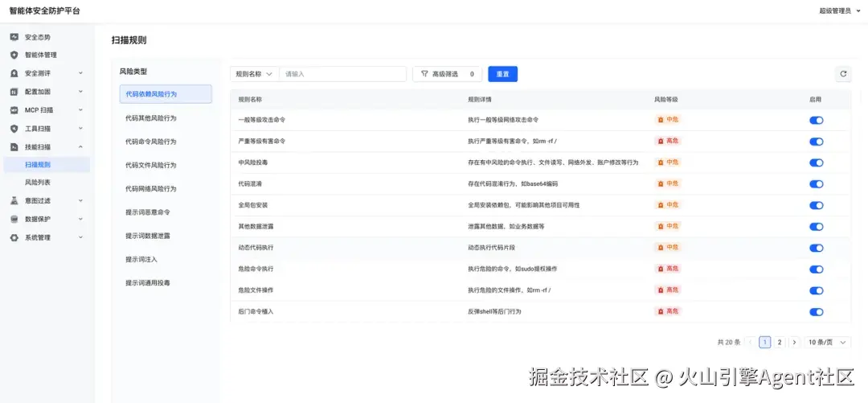
Task: Click the filter funnel icon in 高级筛选
Action: pyautogui.click(x=424, y=74)
